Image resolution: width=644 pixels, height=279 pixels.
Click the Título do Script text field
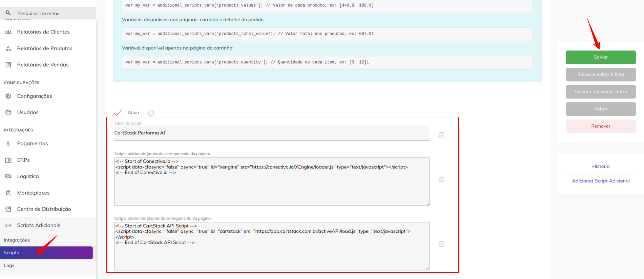coord(271,133)
